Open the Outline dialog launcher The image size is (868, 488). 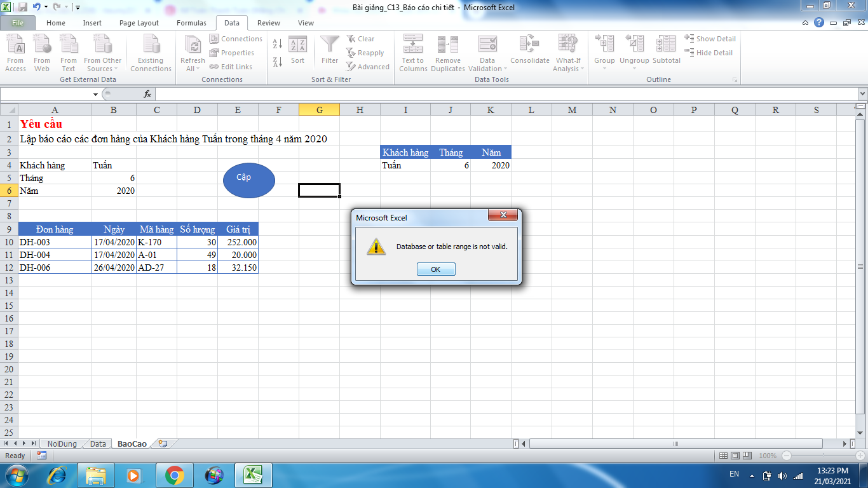(x=735, y=80)
